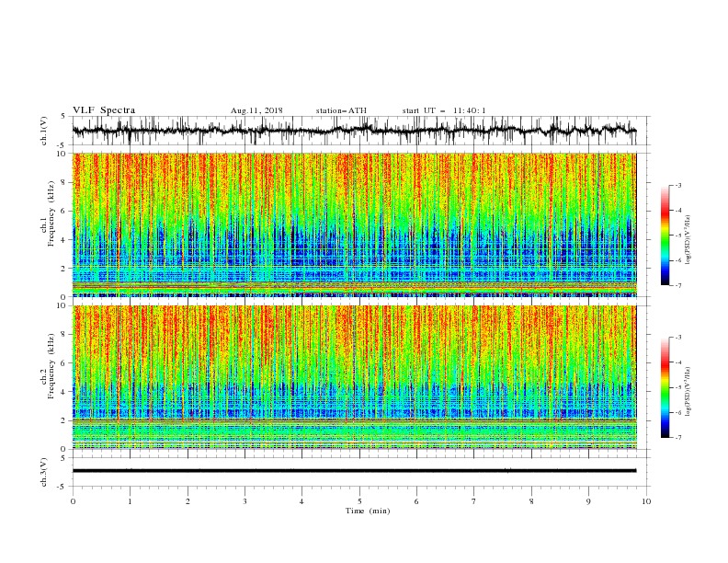This screenshot has width=728, height=563.
Task: Click the "ch.1(V)" vertical axis label
Action: point(44,131)
